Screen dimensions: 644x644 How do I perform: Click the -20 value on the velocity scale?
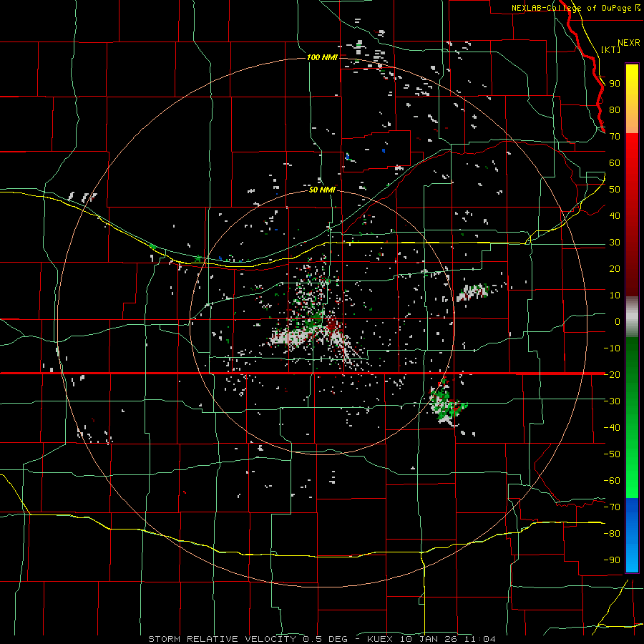pos(612,374)
